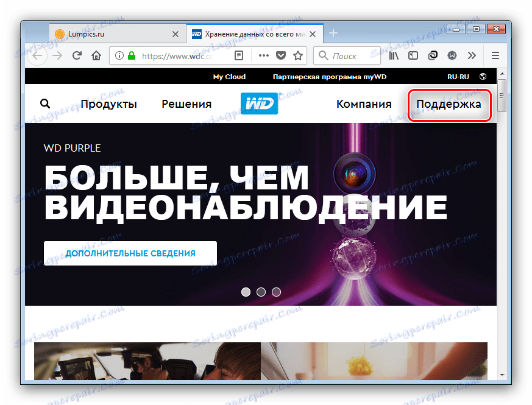Select the Хранение данных со всего мира tab

point(255,34)
